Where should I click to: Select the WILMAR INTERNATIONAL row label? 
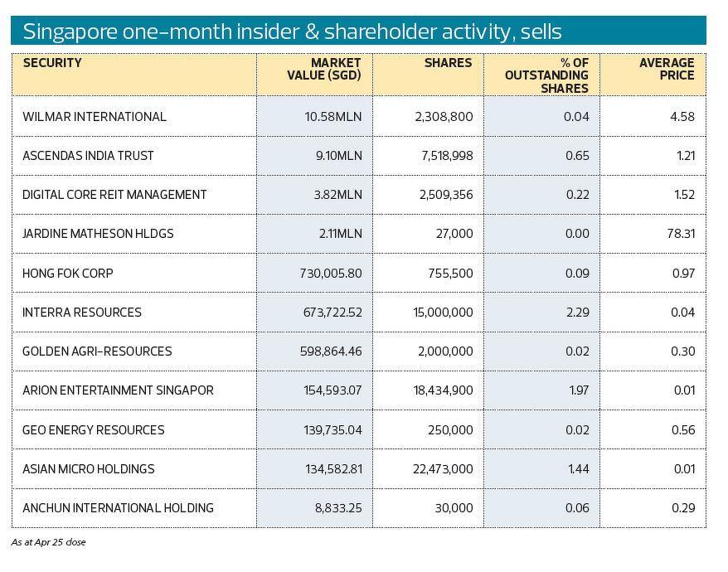point(95,117)
